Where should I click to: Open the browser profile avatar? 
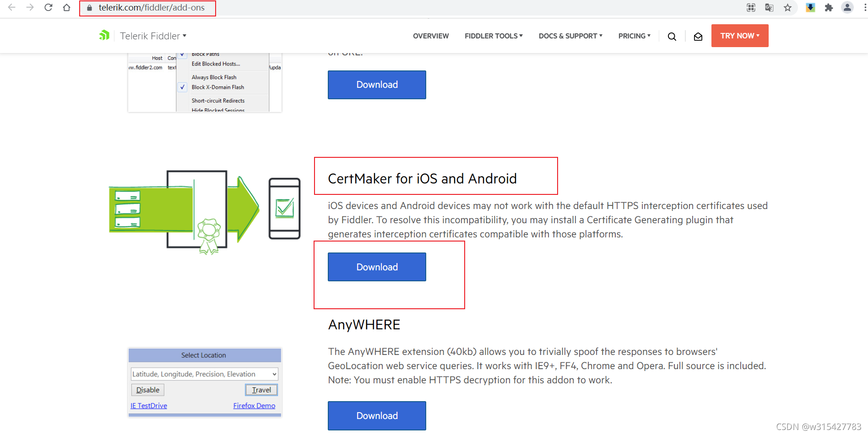tap(847, 7)
